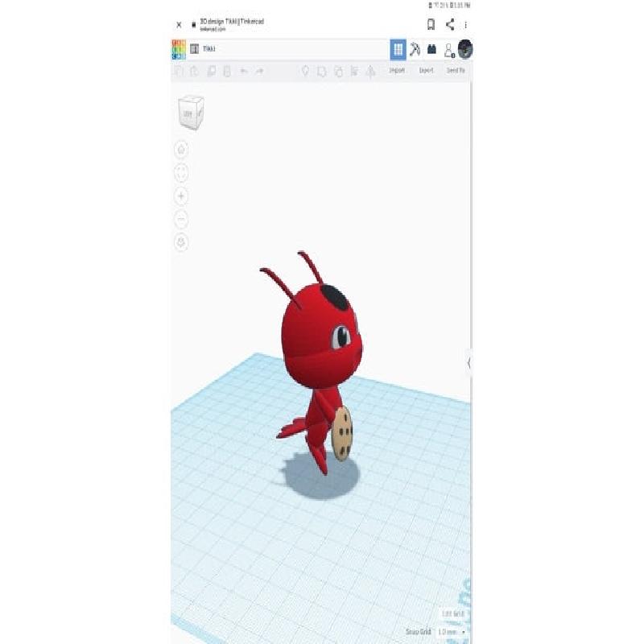Redo the last action

(x=259, y=71)
